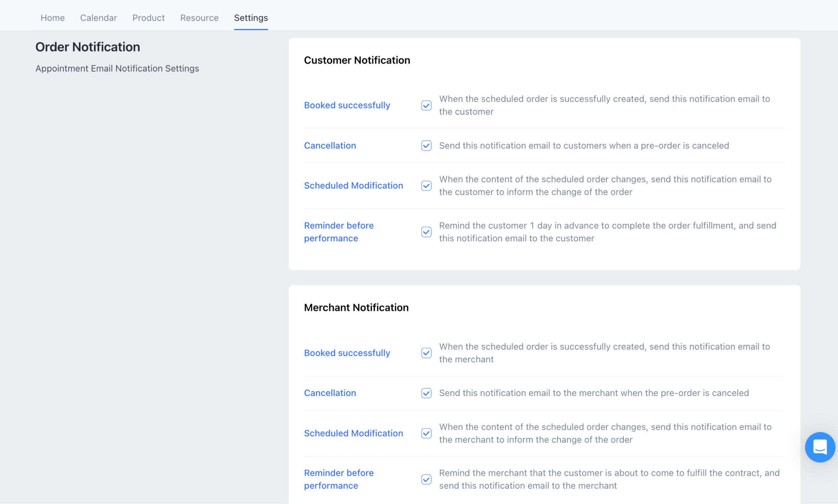Toggle merchant Cancellation notification checkbox

coord(426,393)
